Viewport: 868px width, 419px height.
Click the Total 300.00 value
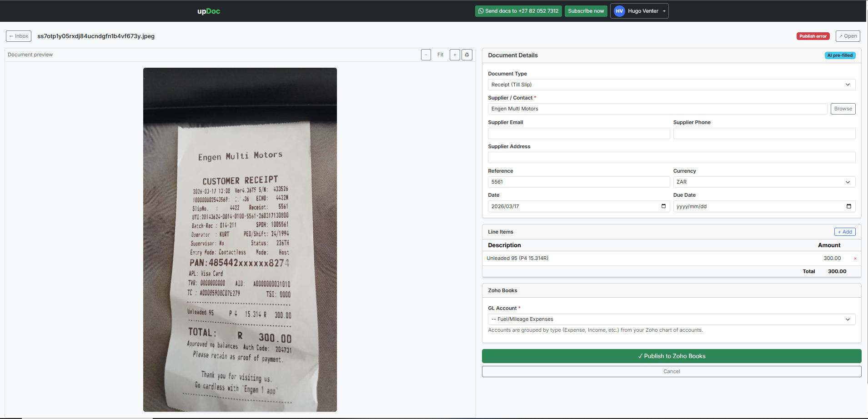click(x=837, y=271)
